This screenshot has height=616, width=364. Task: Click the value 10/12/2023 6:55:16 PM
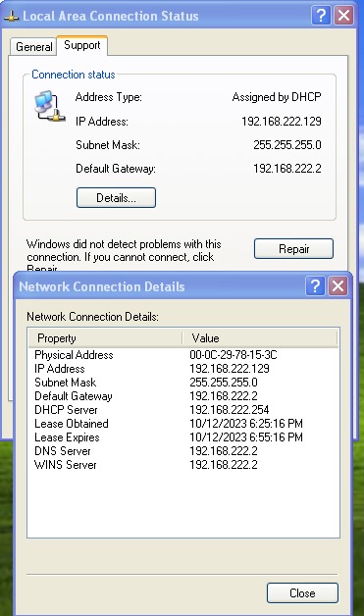246,437
